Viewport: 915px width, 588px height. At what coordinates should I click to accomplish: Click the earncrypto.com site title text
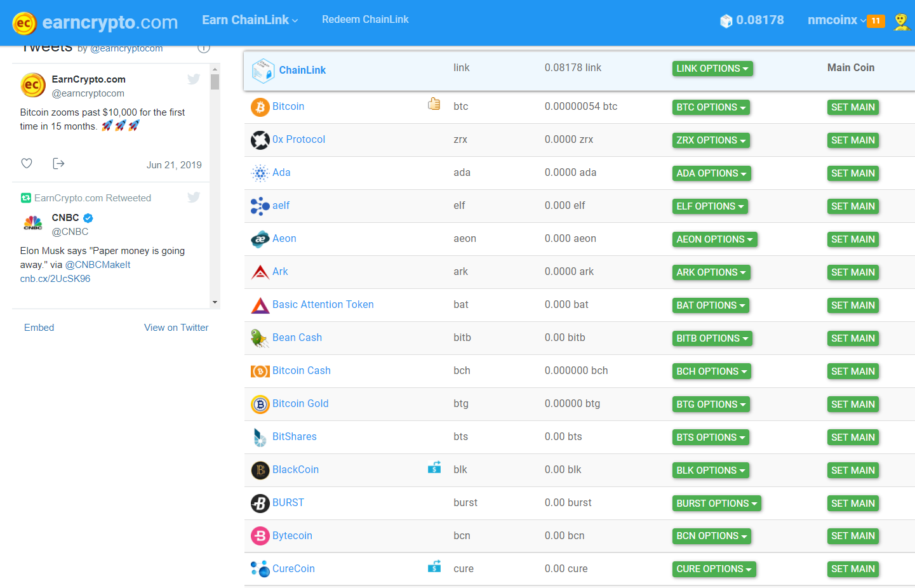coord(110,22)
